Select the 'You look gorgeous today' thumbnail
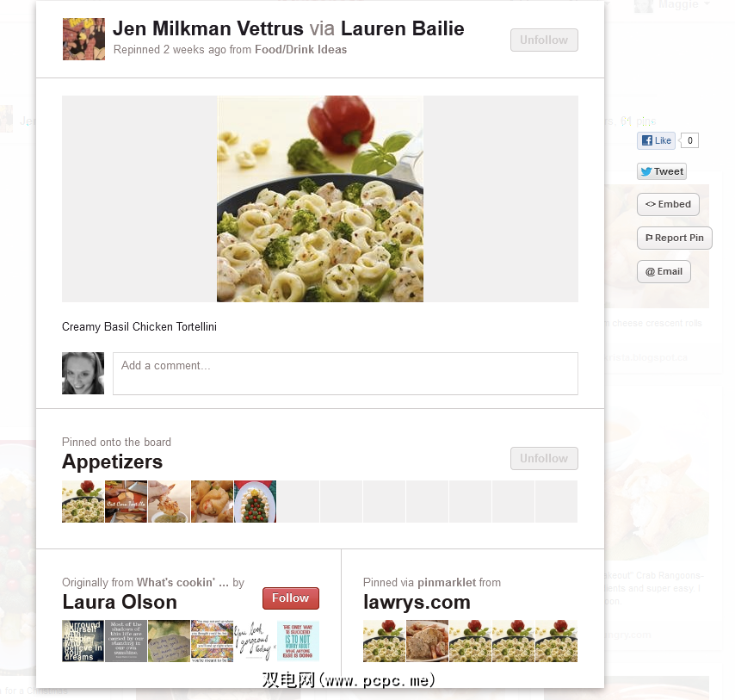Viewport: 735px width, 700px height. coord(255,641)
